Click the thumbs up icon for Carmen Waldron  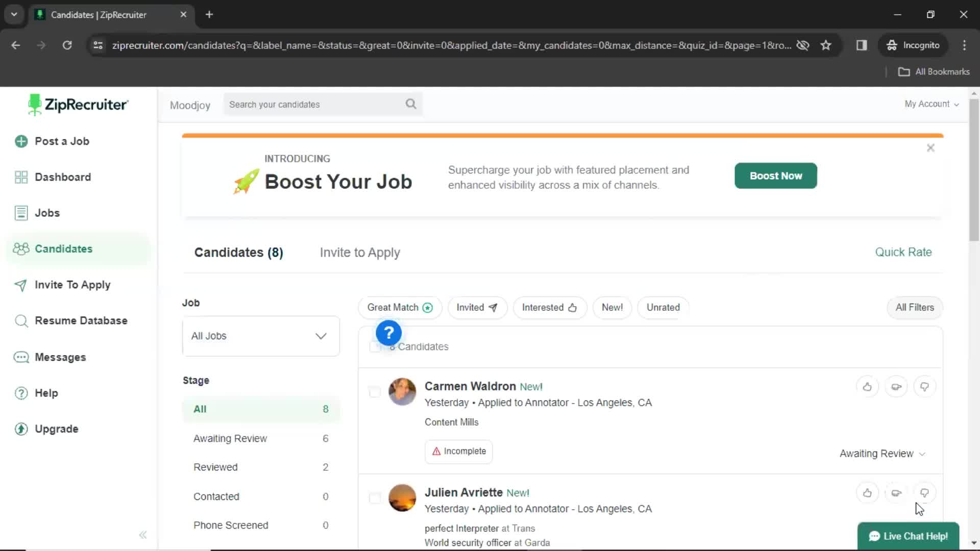pyautogui.click(x=868, y=387)
